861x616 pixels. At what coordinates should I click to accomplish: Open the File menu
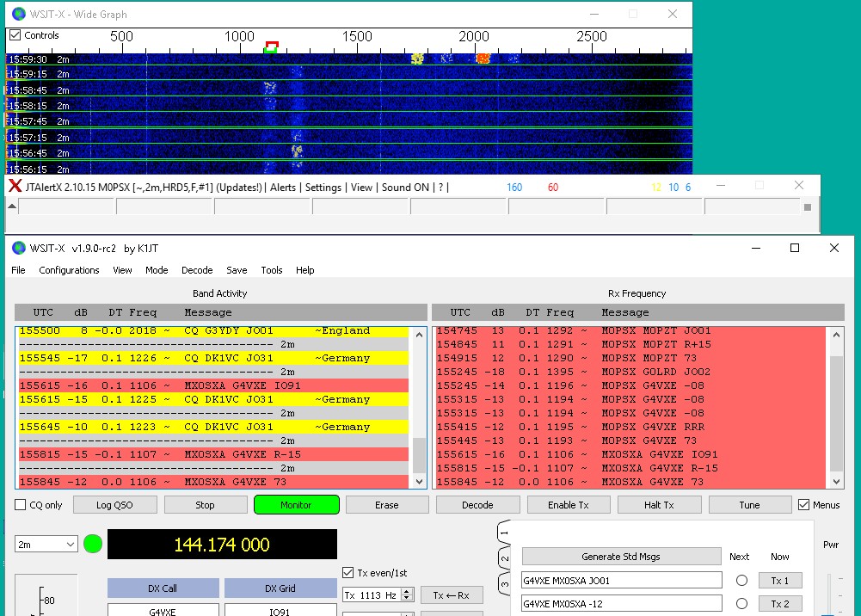click(x=18, y=270)
